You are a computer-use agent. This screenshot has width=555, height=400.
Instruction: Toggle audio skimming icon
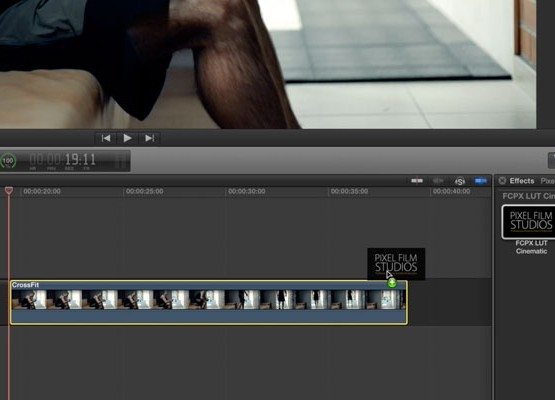(438, 181)
